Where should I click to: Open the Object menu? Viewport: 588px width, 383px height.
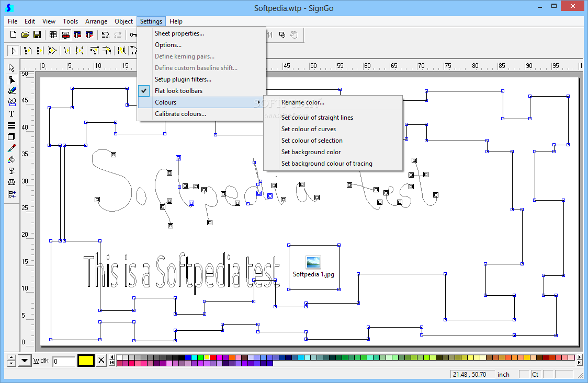123,21
